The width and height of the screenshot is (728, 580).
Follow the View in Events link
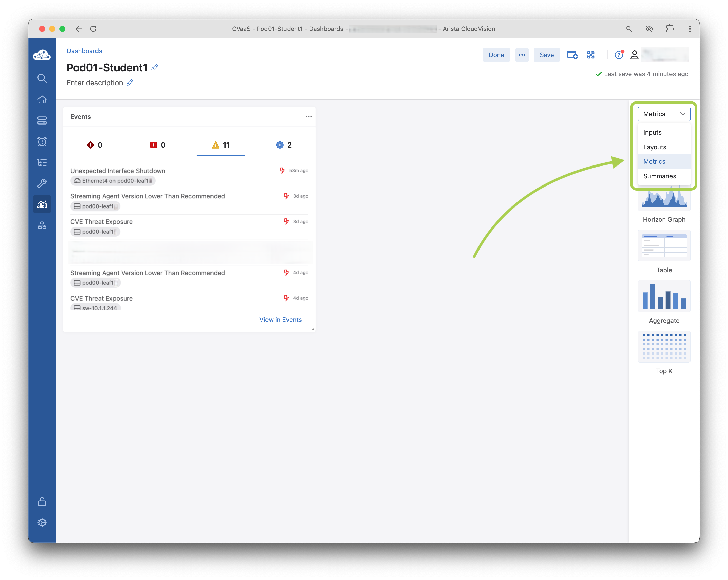coord(280,320)
